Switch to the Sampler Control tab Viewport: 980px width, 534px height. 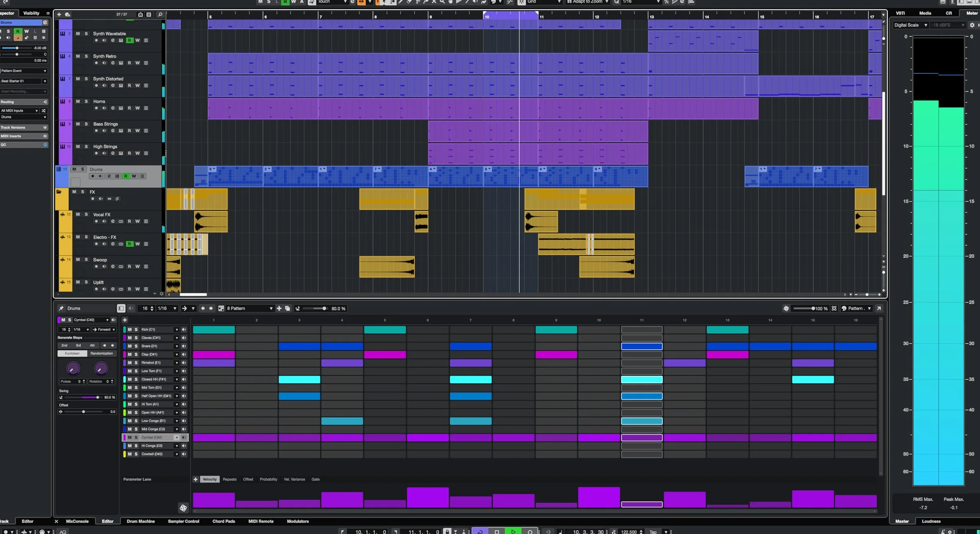point(184,522)
